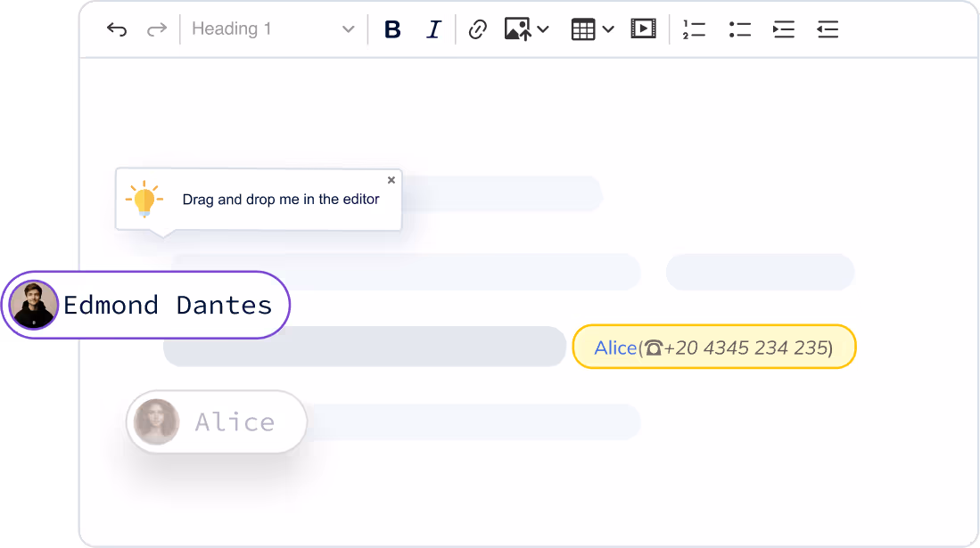Screen dimensions: 980x548
Task: Increase indent with the indent icon
Action: point(784,29)
